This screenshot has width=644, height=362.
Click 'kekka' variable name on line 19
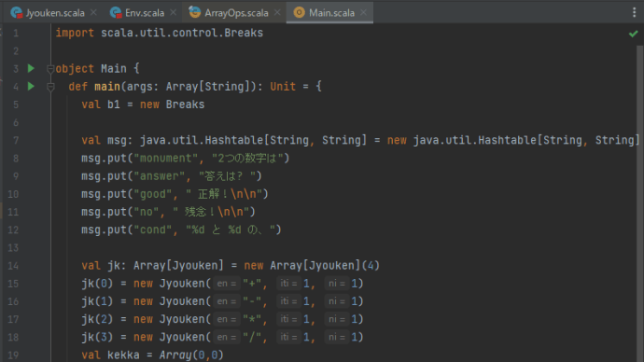123,355
